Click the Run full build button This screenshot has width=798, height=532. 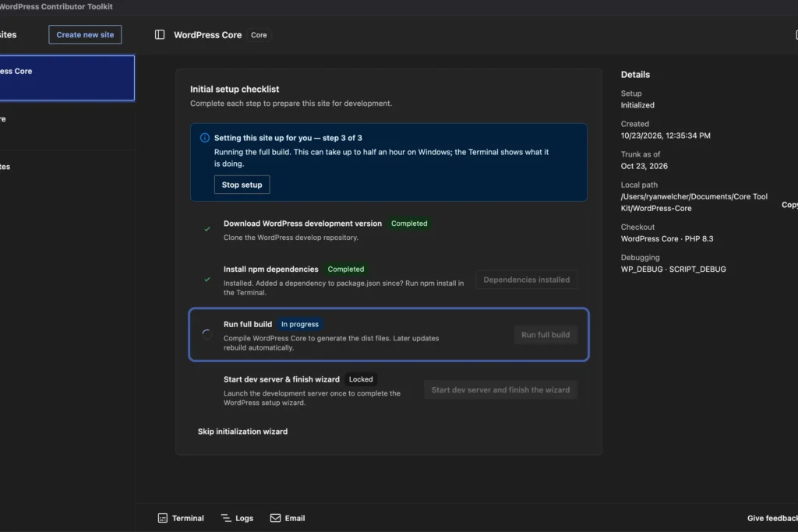(546, 335)
